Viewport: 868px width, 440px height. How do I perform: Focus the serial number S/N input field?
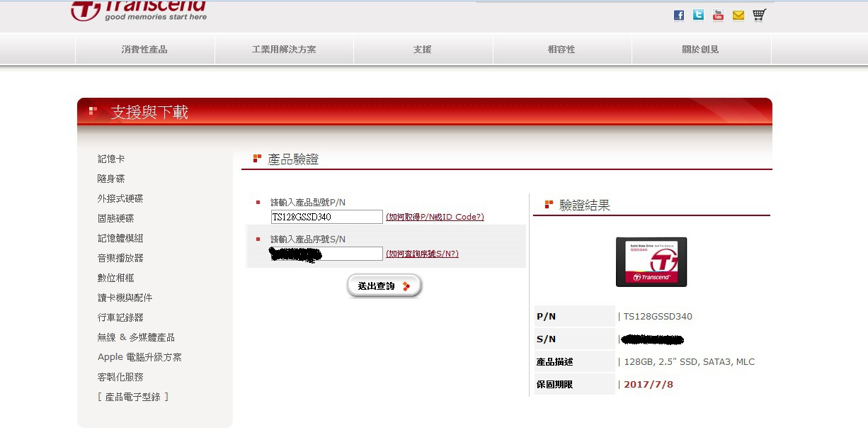click(x=326, y=254)
